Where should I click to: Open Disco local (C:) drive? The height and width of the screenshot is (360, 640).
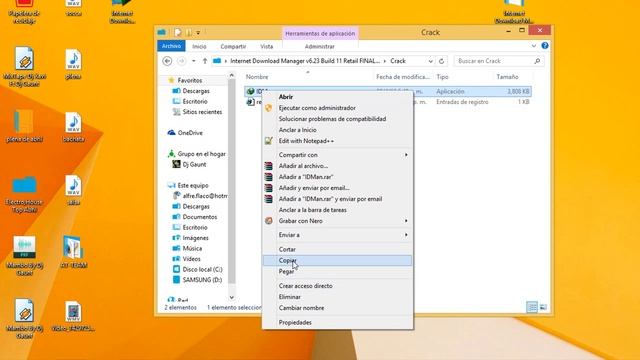click(x=202, y=269)
